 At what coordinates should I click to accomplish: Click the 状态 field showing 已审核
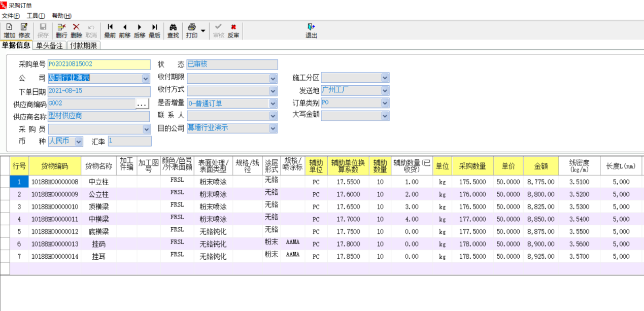232,64
